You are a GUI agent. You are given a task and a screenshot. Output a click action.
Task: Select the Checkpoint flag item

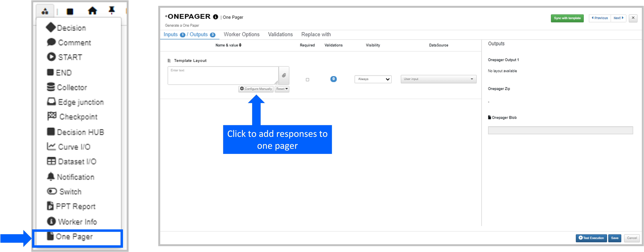[72, 117]
